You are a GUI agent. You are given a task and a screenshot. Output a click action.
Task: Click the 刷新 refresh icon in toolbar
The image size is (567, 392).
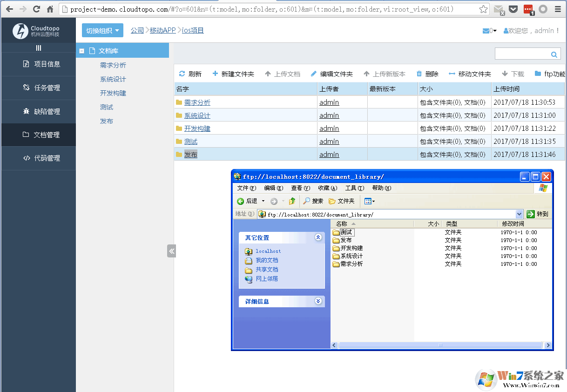[x=182, y=74]
